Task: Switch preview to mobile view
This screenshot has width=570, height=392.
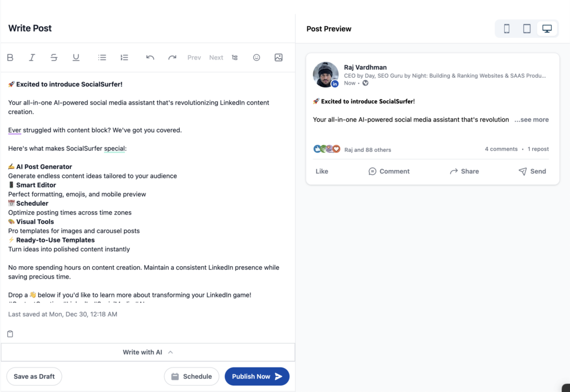Action: tap(507, 28)
